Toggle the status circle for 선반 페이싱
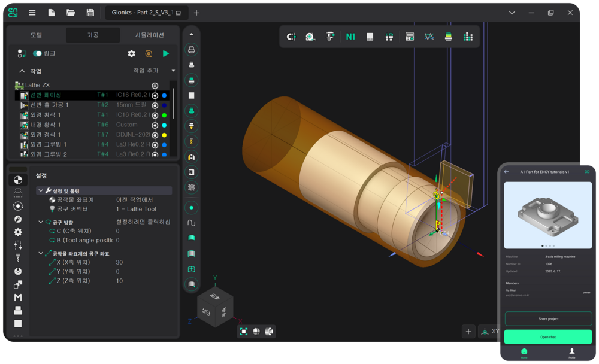 tap(155, 95)
